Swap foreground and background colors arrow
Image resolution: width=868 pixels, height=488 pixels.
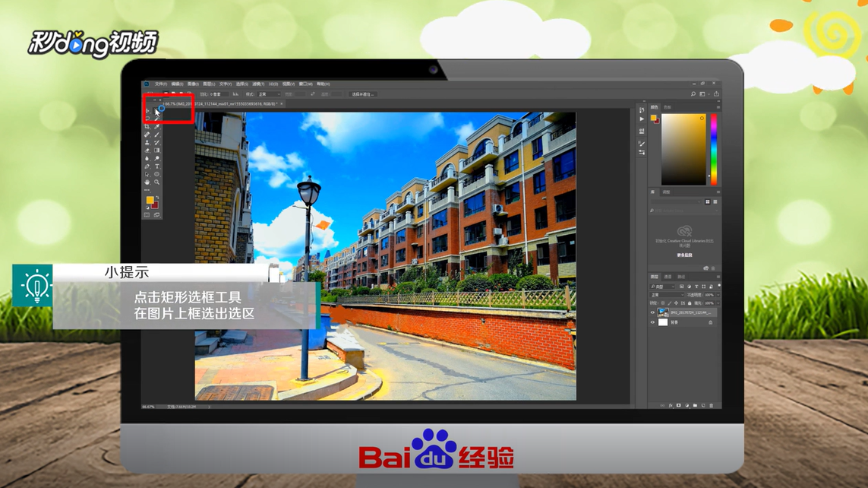[x=157, y=197]
